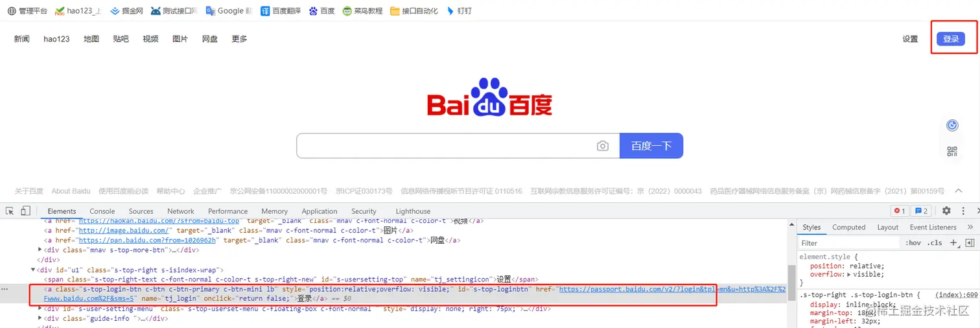Toggle the .cls class editor button

point(935,243)
